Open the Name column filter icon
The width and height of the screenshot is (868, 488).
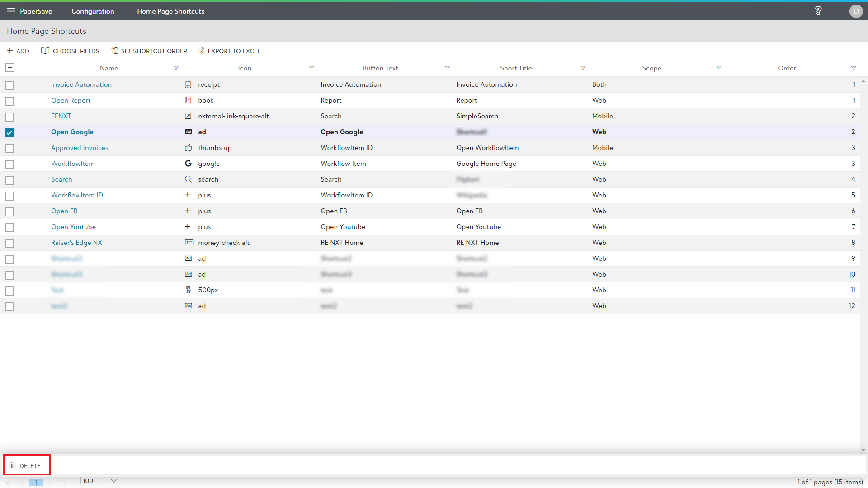176,68
